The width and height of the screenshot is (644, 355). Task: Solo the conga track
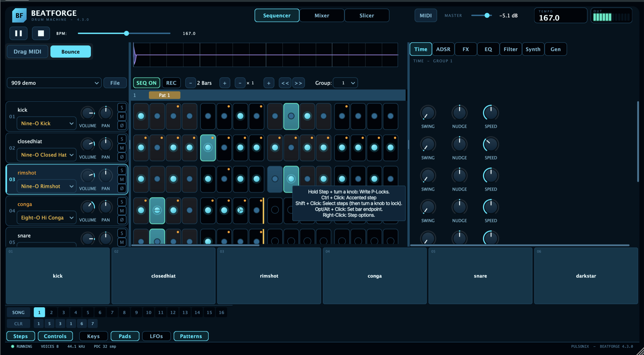122,202
